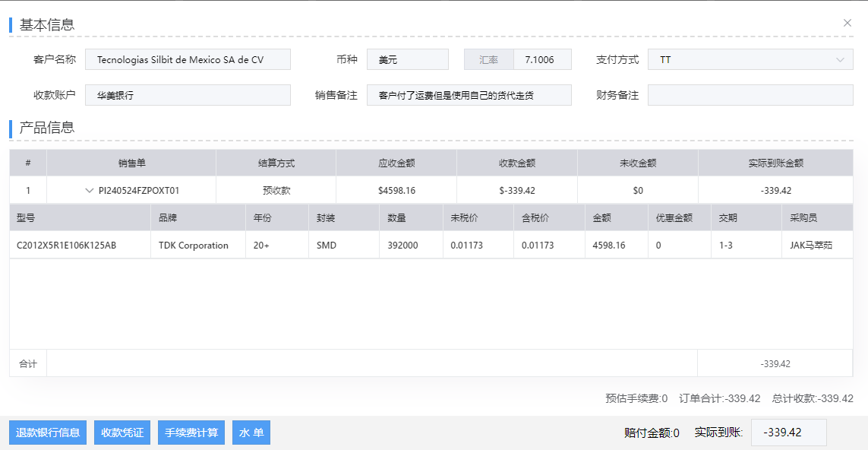Click the 销售单 column header

pyautogui.click(x=131, y=163)
